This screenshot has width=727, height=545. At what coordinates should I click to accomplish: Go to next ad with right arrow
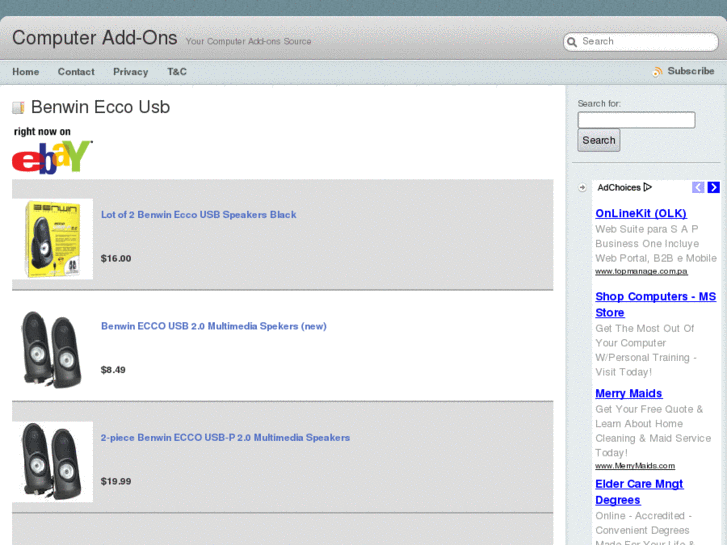(x=714, y=187)
